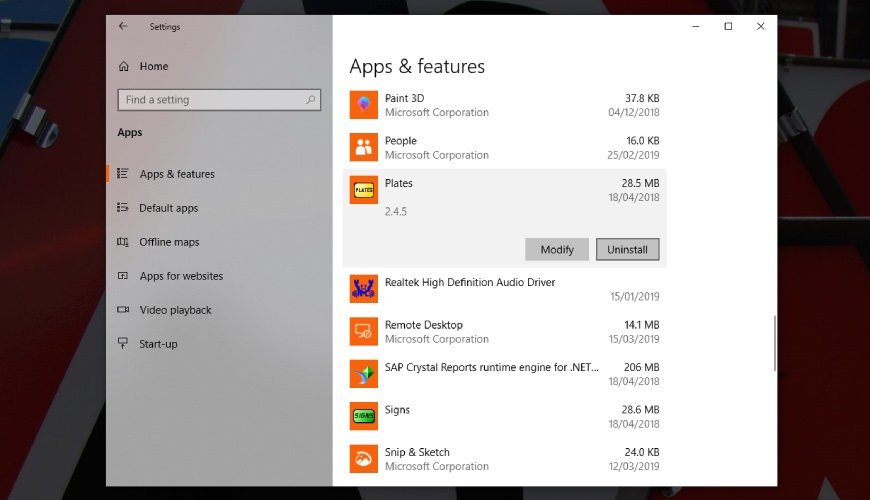Click the Plates app icon
The height and width of the screenshot is (500, 870).
pyautogui.click(x=363, y=190)
